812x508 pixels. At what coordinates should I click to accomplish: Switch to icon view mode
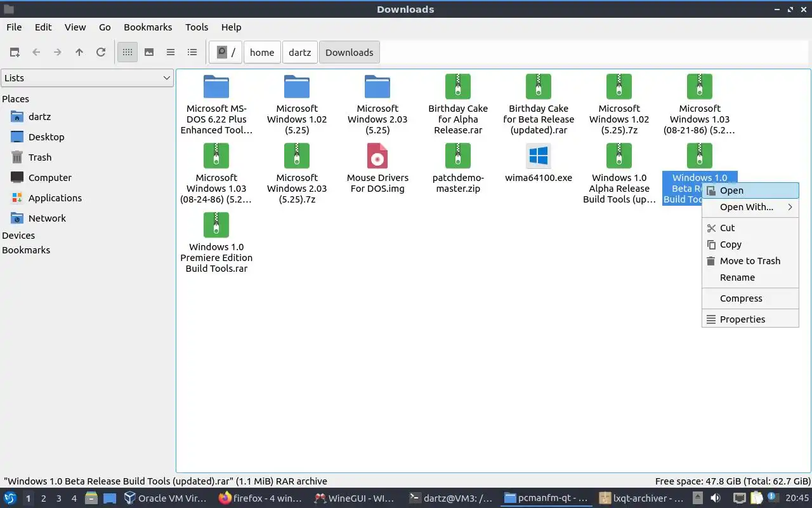(128, 52)
